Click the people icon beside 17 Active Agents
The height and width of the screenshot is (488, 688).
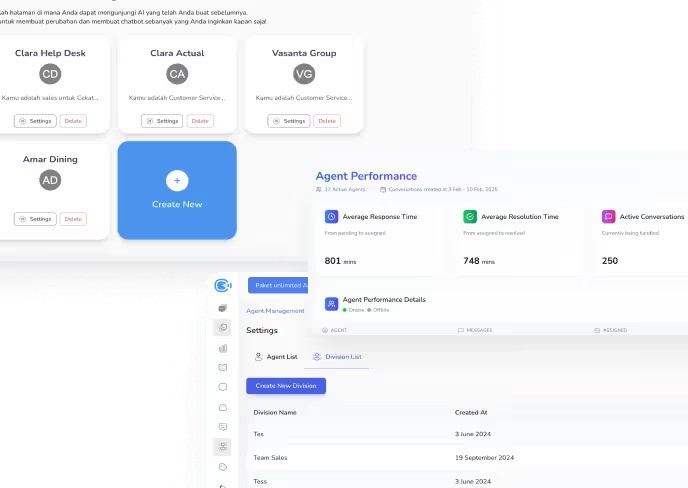pos(319,190)
